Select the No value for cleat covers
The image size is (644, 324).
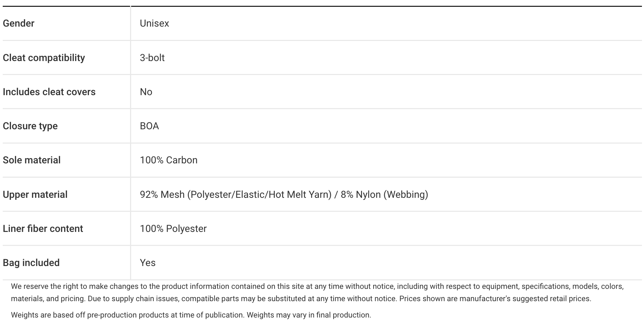(146, 92)
